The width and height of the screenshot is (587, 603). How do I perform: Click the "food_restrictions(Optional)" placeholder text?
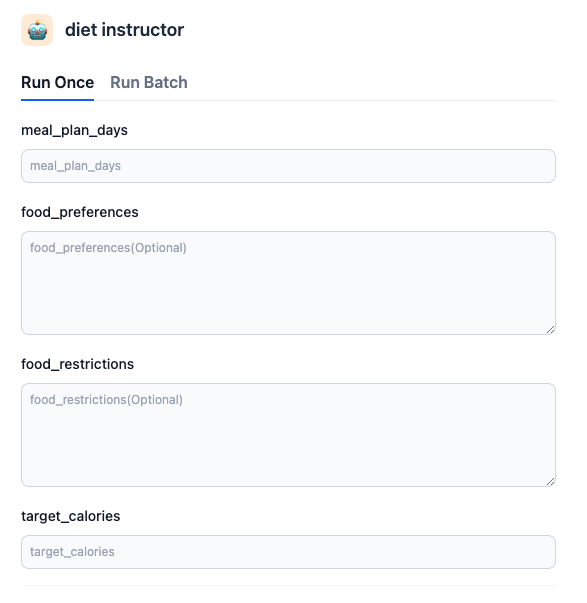[107, 400]
